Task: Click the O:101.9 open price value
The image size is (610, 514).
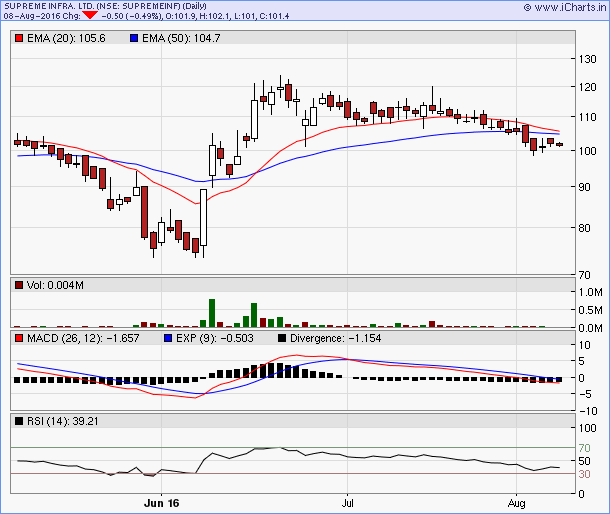Action: (181, 16)
